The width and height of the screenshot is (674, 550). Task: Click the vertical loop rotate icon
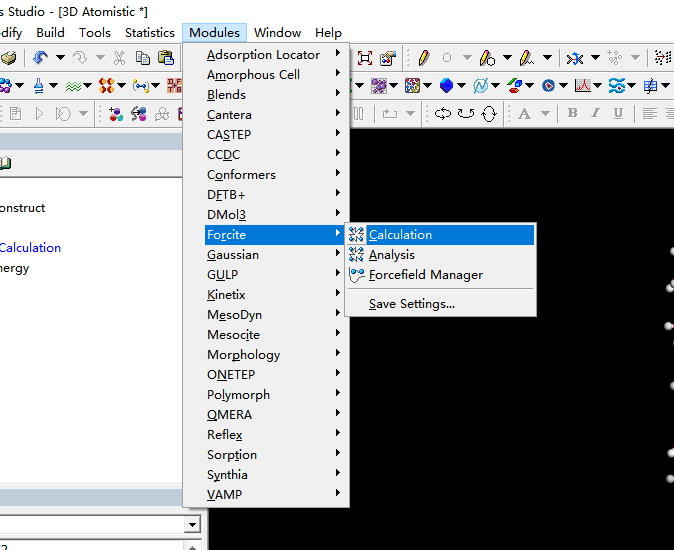[x=489, y=114]
